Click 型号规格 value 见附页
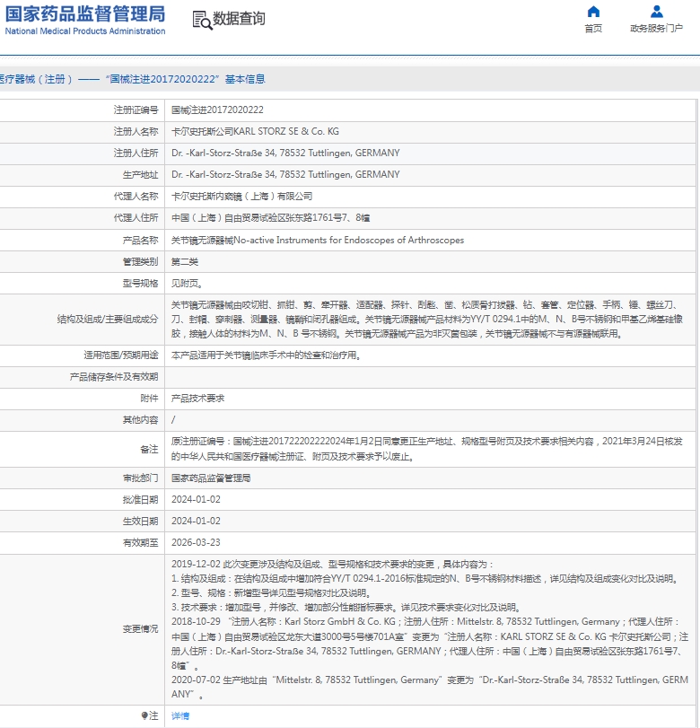Screen dimensions: 700x728 tap(187, 284)
